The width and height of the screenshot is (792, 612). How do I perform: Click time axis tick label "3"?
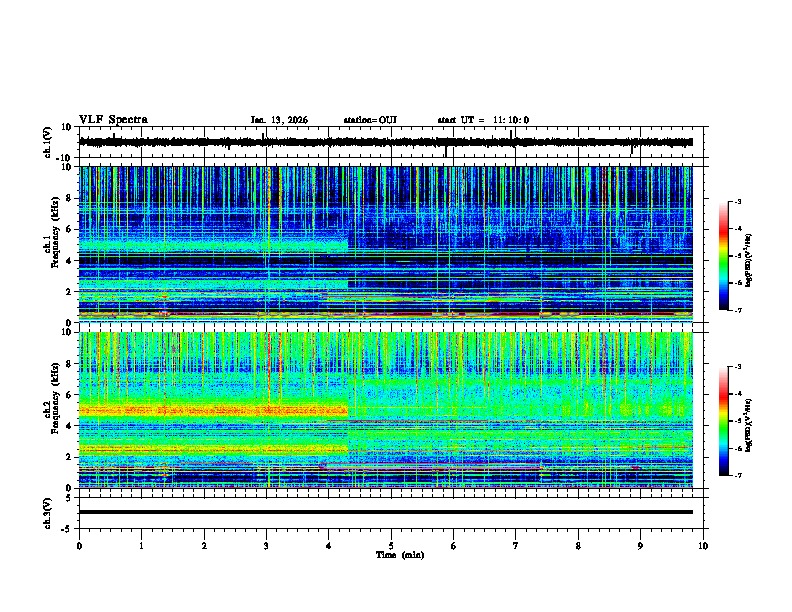click(266, 546)
